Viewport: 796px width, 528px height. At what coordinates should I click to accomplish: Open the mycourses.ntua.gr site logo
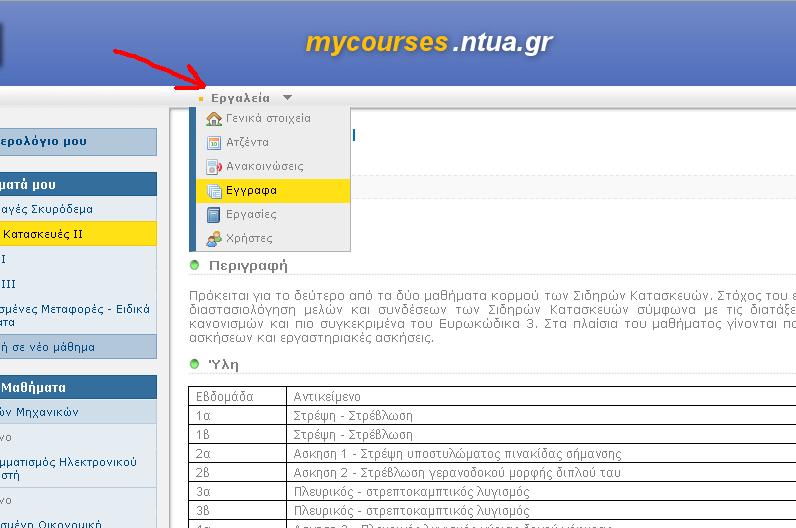pos(428,43)
